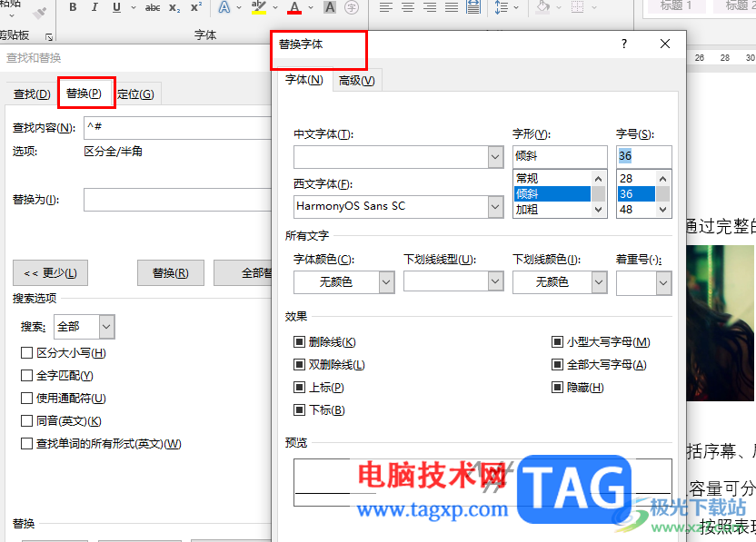Open the 搜索 全部 dropdown
756x542 pixels.
point(106,327)
